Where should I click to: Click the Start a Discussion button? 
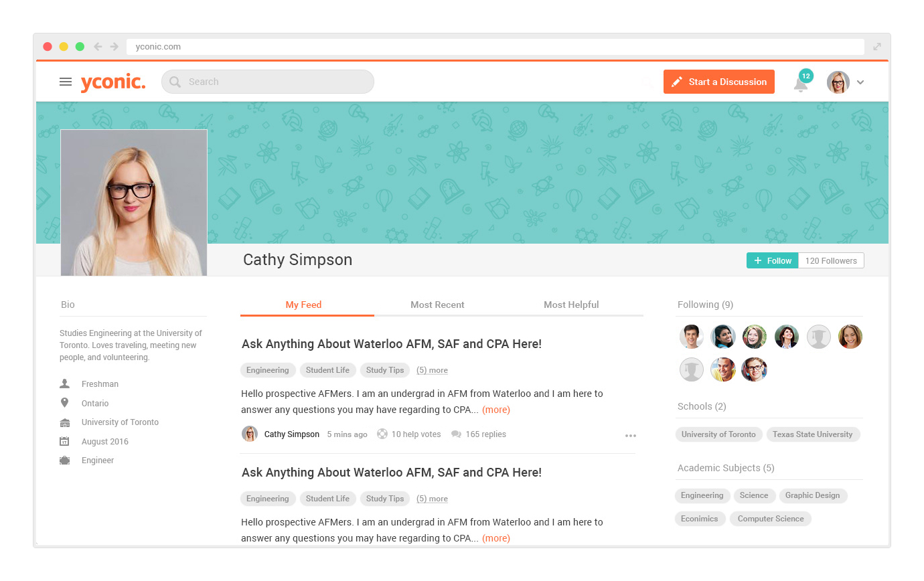coord(719,82)
